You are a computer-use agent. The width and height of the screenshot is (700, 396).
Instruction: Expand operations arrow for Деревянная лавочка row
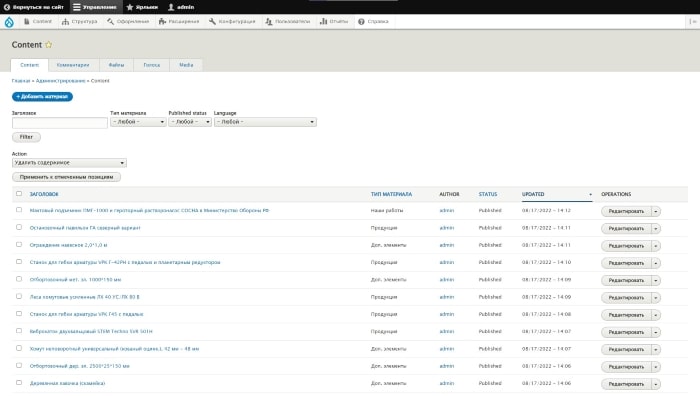pos(655,384)
